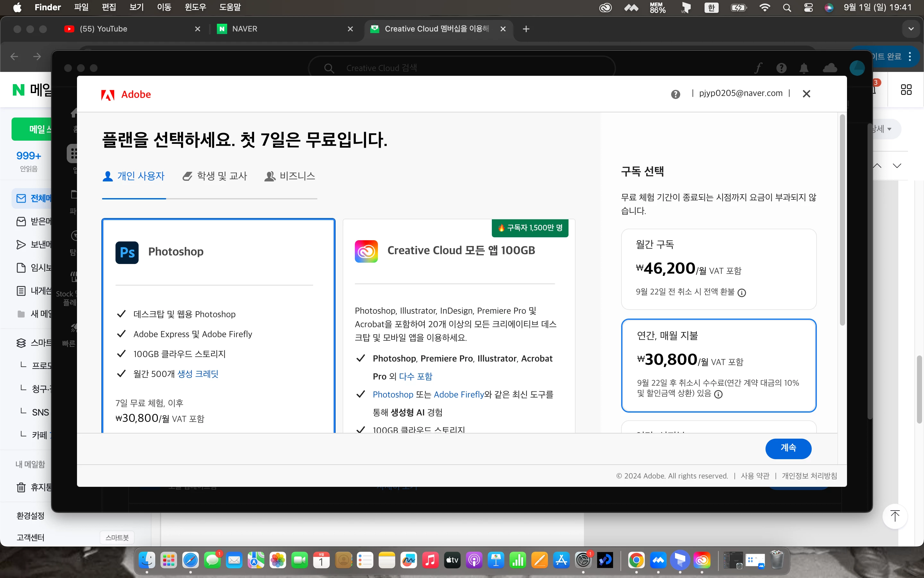The width and height of the screenshot is (924, 578).
Task: Open the 사용 약관 link in the footer
Action: pos(755,476)
